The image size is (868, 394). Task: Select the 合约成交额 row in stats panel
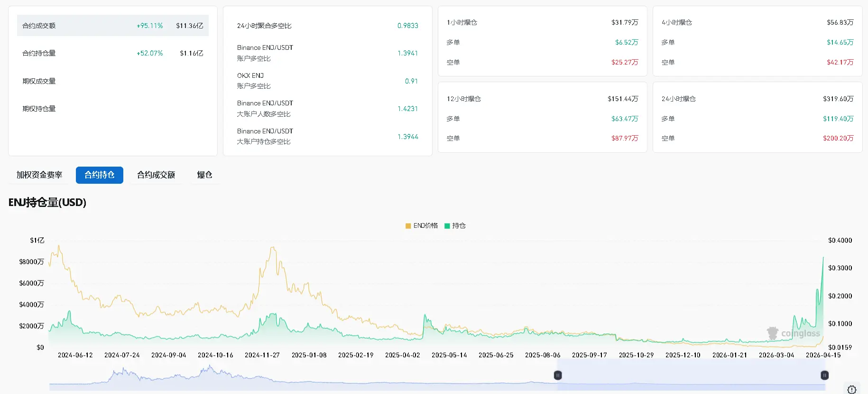[112, 26]
